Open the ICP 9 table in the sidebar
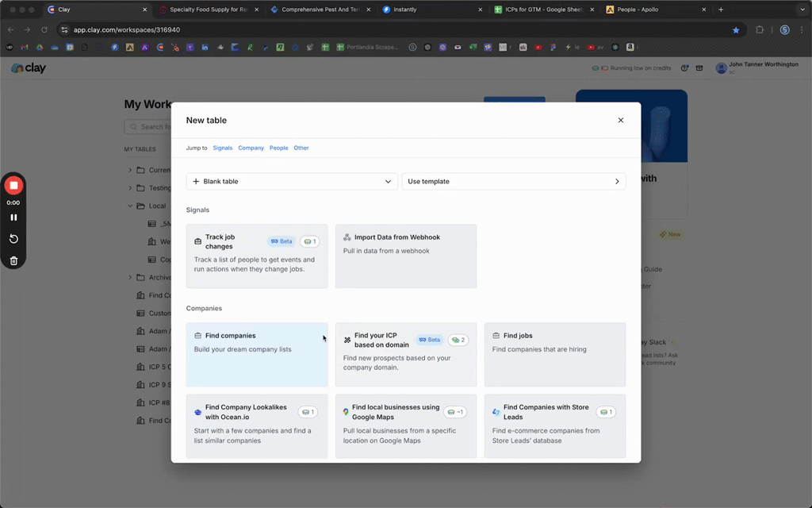Screen dimensions: 812x508 153,385
